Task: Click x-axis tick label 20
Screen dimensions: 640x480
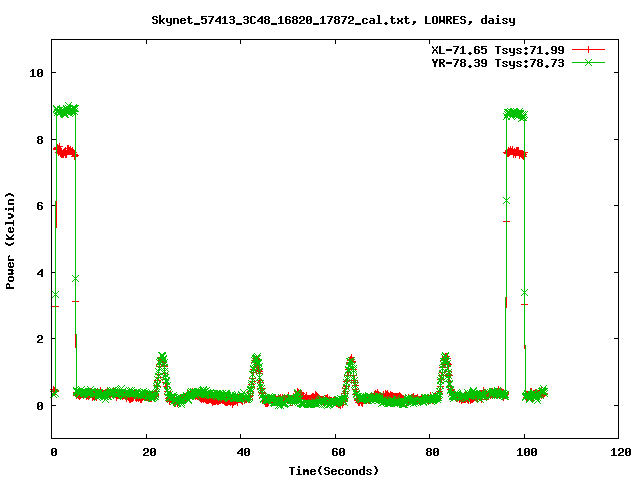Action: [x=149, y=452]
